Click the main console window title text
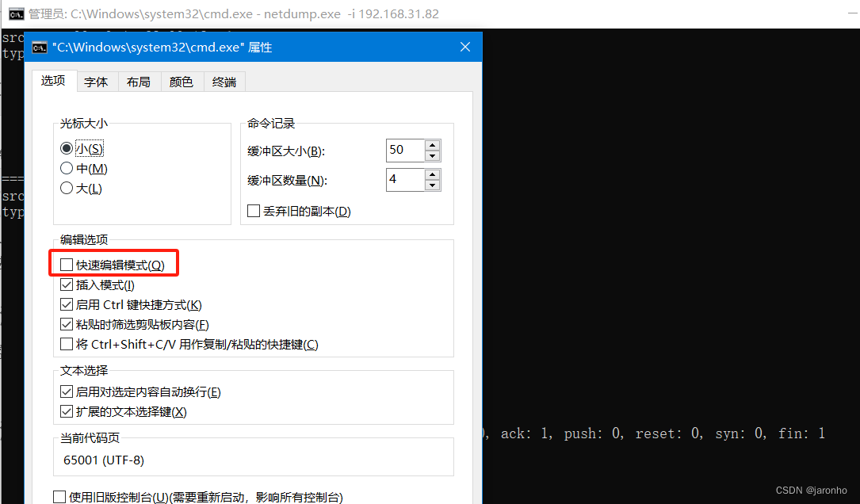The width and height of the screenshot is (860, 504). tap(234, 13)
